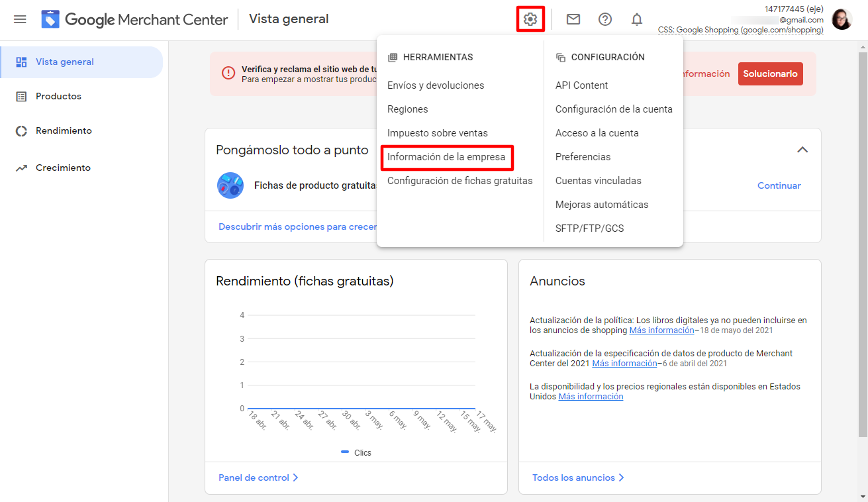Open Configuración de fichas gratuitas
Viewport: 868px width, 502px height.
click(x=460, y=181)
